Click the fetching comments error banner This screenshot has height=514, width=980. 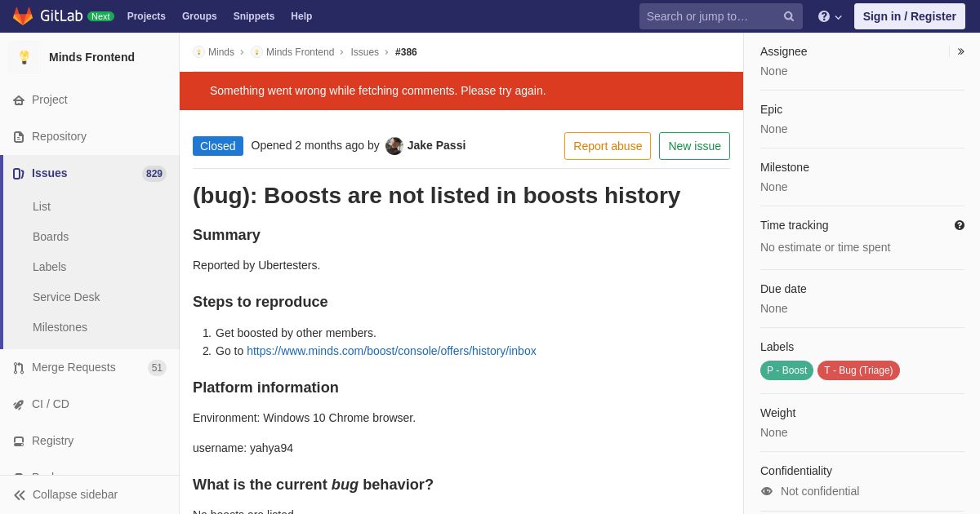point(461,91)
